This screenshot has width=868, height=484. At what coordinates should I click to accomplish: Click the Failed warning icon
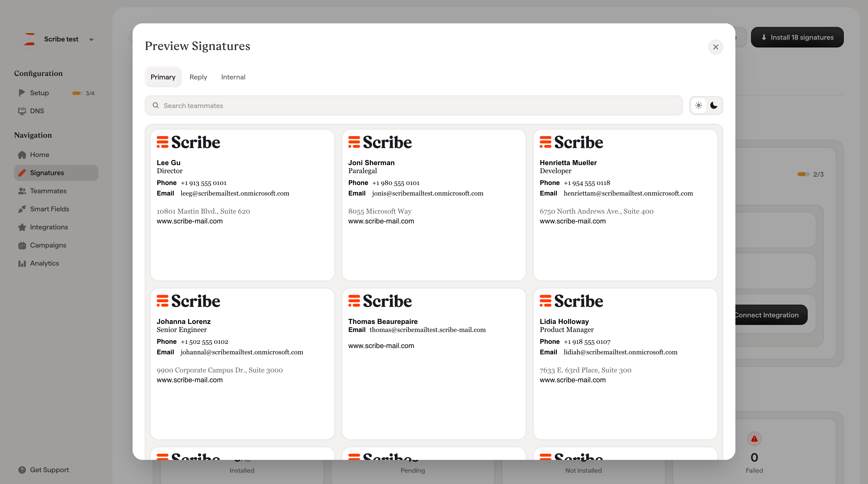pyautogui.click(x=754, y=439)
